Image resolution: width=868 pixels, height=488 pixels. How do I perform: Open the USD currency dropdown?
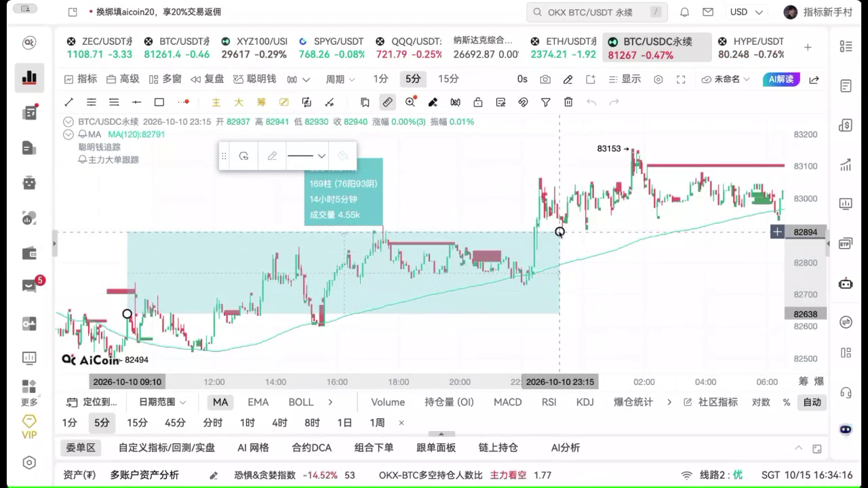[x=746, y=12]
